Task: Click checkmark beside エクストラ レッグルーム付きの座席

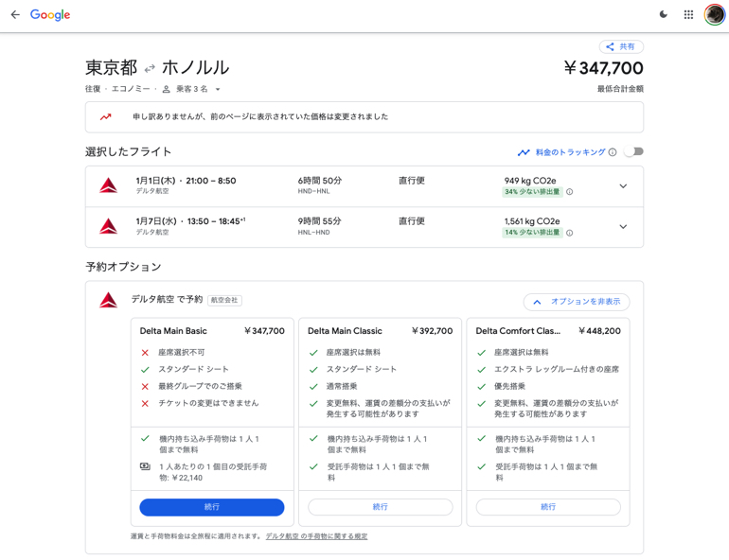Action: [x=482, y=370]
